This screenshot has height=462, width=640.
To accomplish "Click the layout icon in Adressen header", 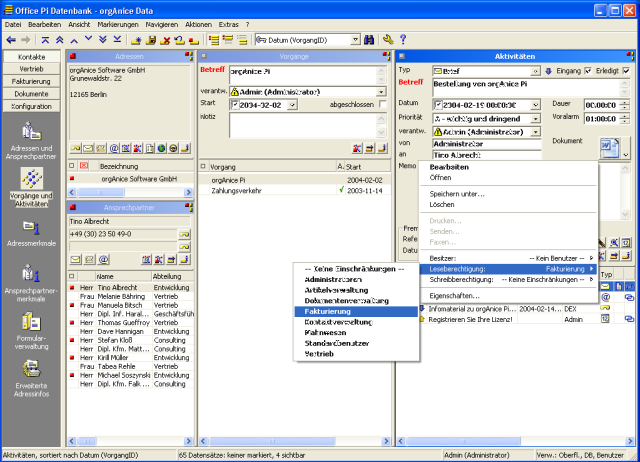I will pos(189,56).
